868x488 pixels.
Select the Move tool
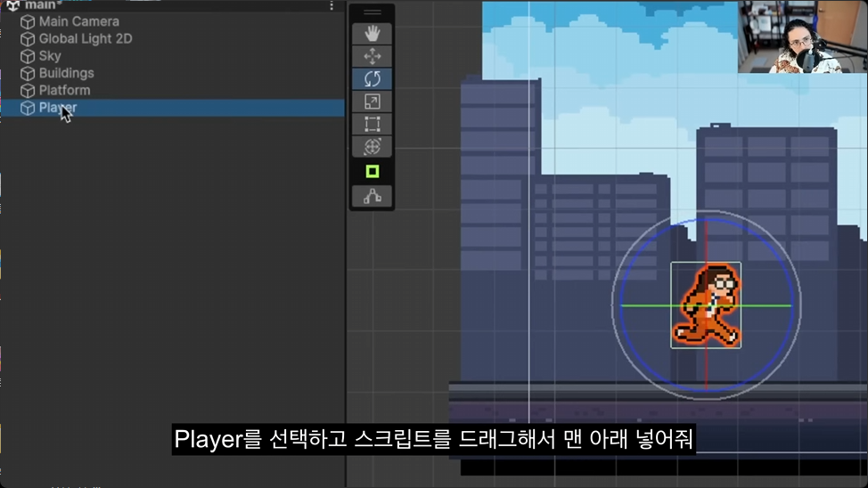372,56
